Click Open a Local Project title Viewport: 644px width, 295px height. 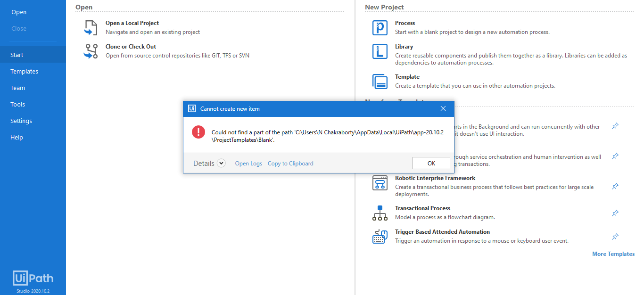pos(132,23)
